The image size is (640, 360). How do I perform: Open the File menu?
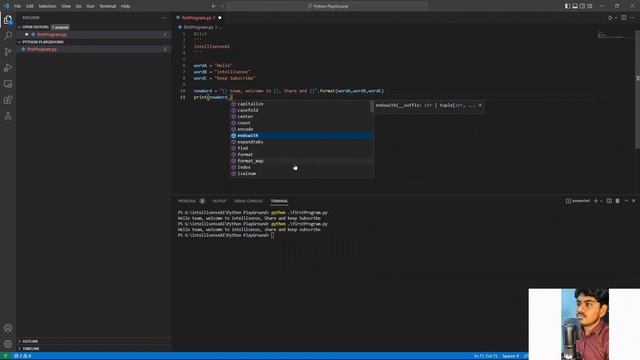[x=18, y=6]
